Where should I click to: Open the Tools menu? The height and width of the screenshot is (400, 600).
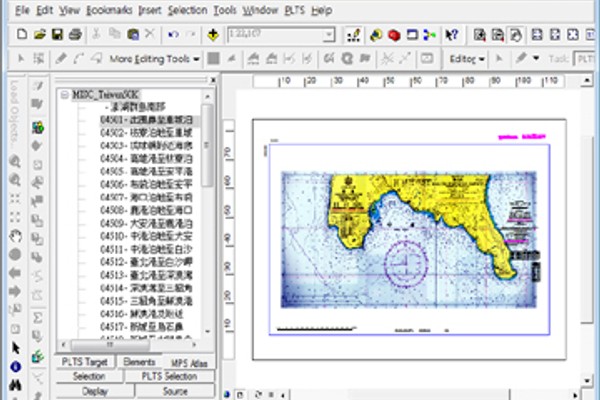225,10
